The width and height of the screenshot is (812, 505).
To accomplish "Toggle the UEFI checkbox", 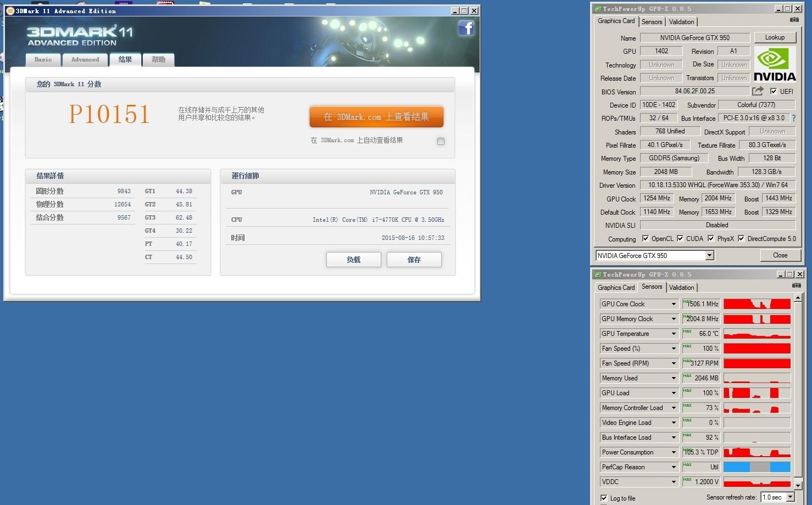I will point(774,91).
